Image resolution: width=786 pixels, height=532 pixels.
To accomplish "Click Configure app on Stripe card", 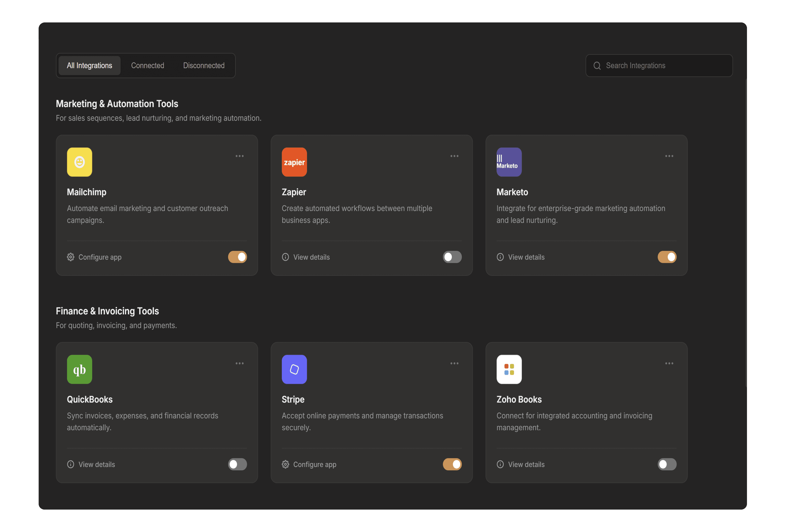I will pos(314,464).
